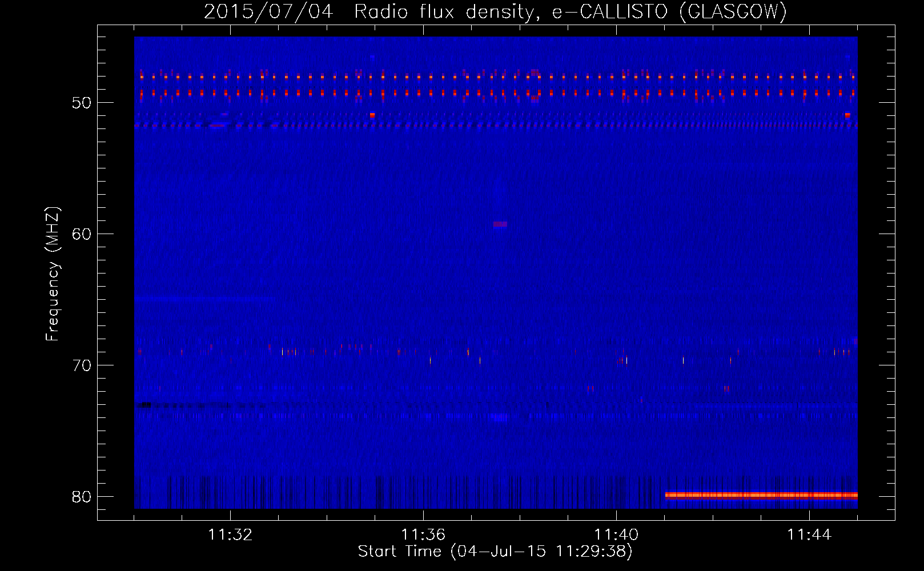Click the 'Frequency (MHZ)' y-axis label
The width and height of the screenshot is (924, 571).
[x=53, y=274]
